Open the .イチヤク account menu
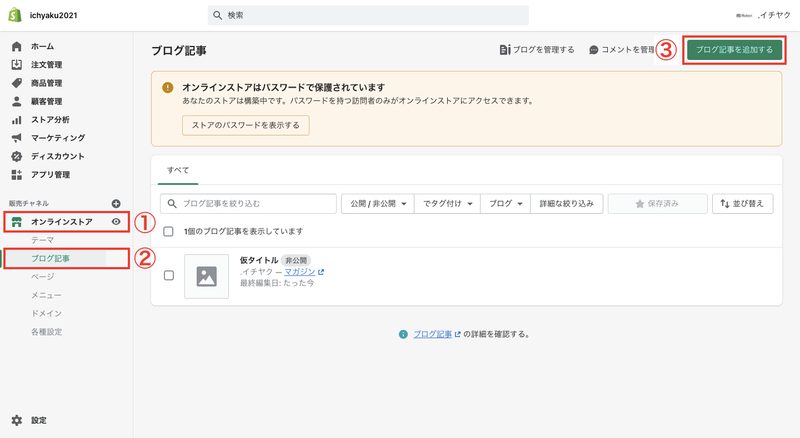Screen dimensions: 800x438 click(763, 15)
